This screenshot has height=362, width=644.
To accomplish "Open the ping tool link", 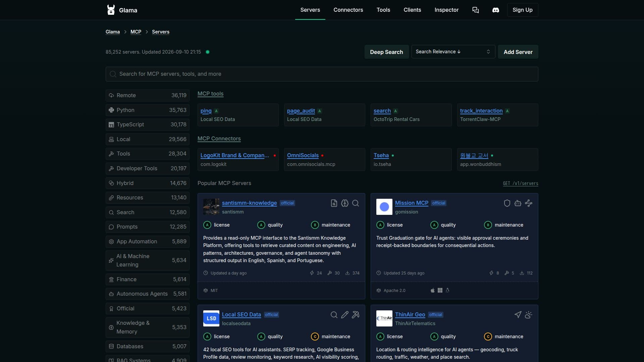I will pos(206,111).
